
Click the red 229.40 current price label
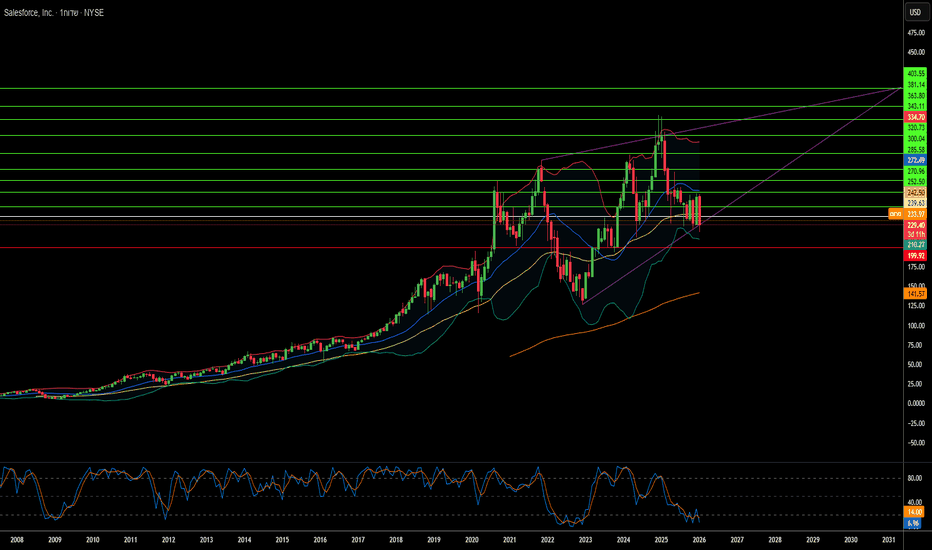point(915,225)
